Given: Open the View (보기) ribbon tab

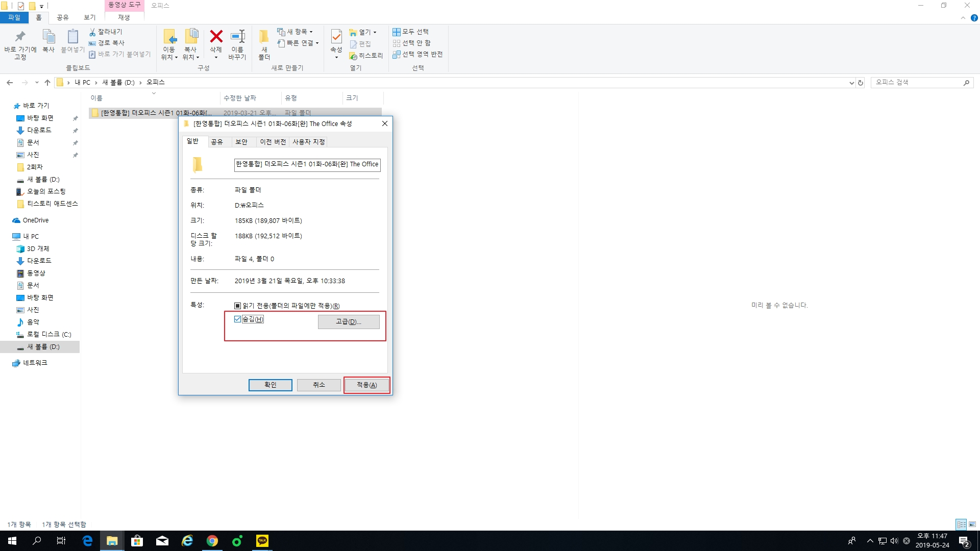Looking at the screenshot, I should 90,17.
